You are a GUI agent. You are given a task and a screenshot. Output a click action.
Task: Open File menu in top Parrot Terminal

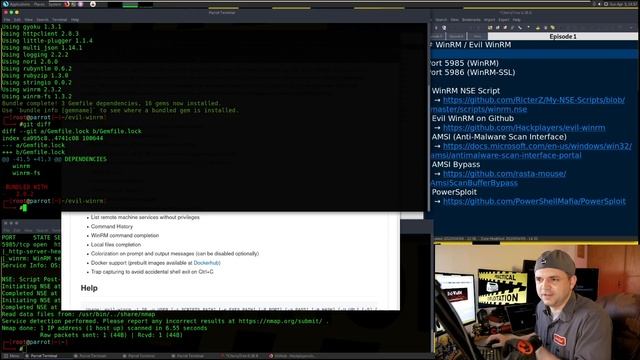tap(7, 20)
